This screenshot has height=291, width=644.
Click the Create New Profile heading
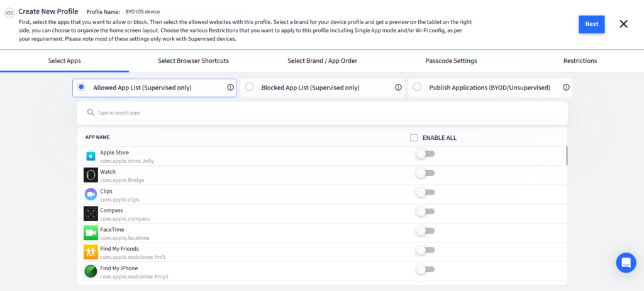[x=48, y=11]
